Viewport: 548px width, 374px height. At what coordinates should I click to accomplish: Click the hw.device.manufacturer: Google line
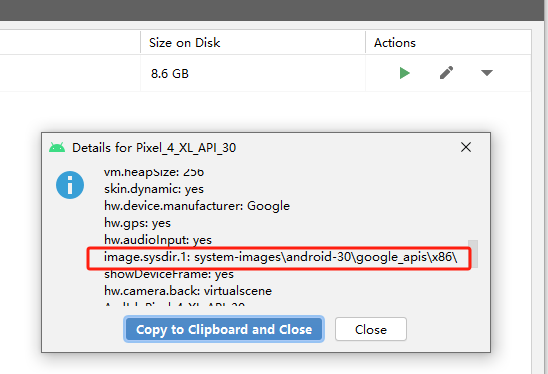pyautogui.click(x=197, y=206)
